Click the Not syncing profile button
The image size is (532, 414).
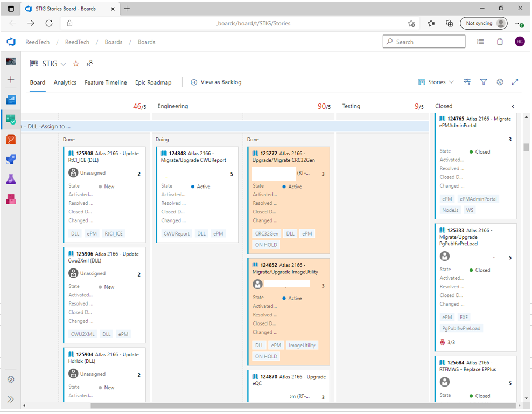[484, 23]
